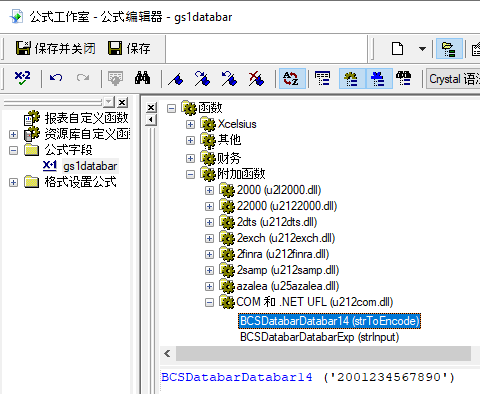Expand 2000 (u2l2000.dll) node
The height and width of the screenshot is (394, 480).
click(x=209, y=190)
